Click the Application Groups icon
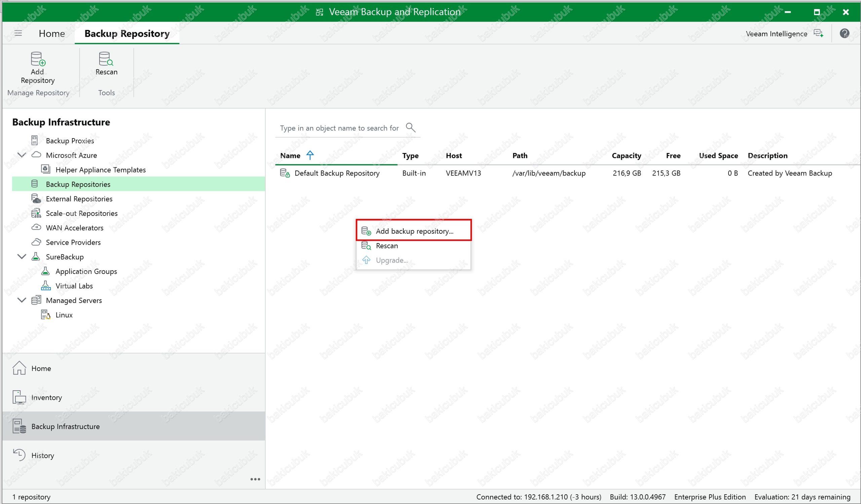This screenshot has height=504, width=861. (x=45, y=271)
